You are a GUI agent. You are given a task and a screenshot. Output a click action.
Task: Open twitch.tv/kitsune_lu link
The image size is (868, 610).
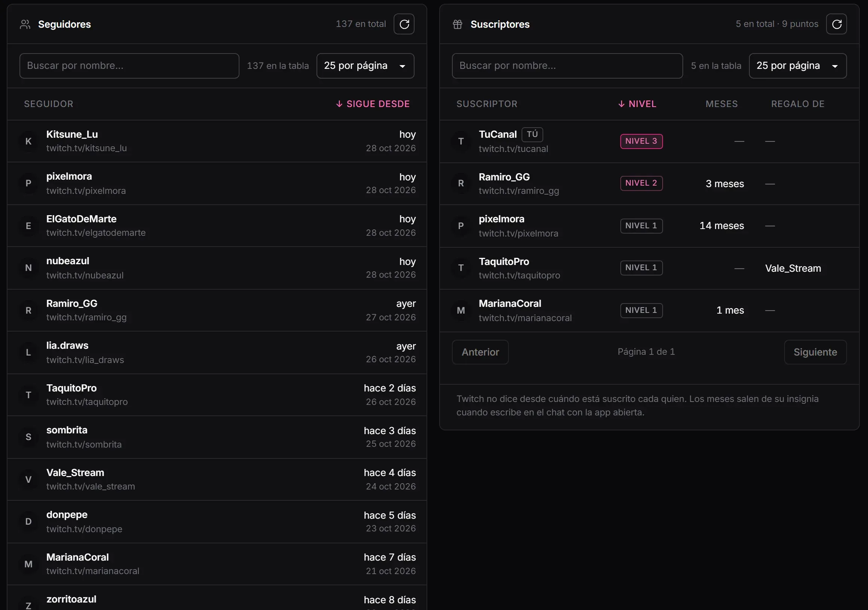[x=86, y=148]
